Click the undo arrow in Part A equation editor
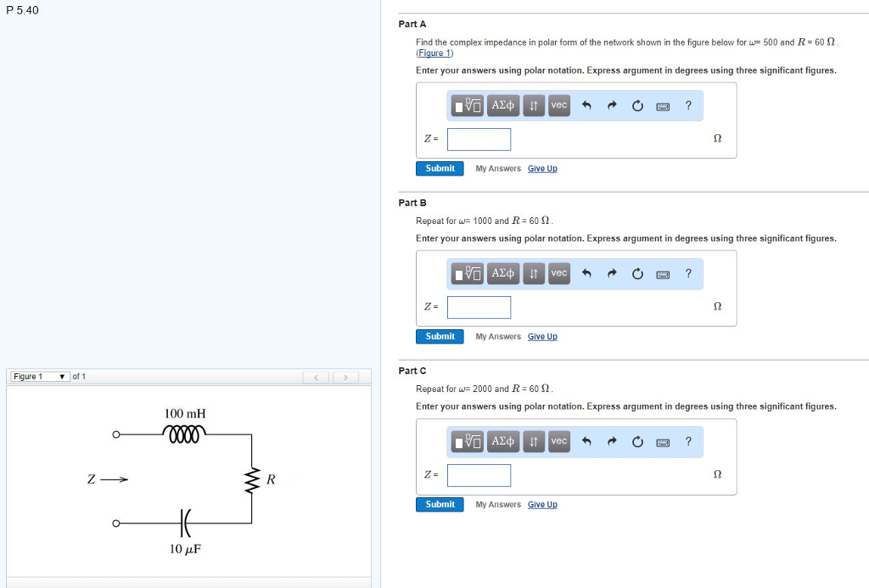This screenshot has width=869, height=588. pos(585,105)
